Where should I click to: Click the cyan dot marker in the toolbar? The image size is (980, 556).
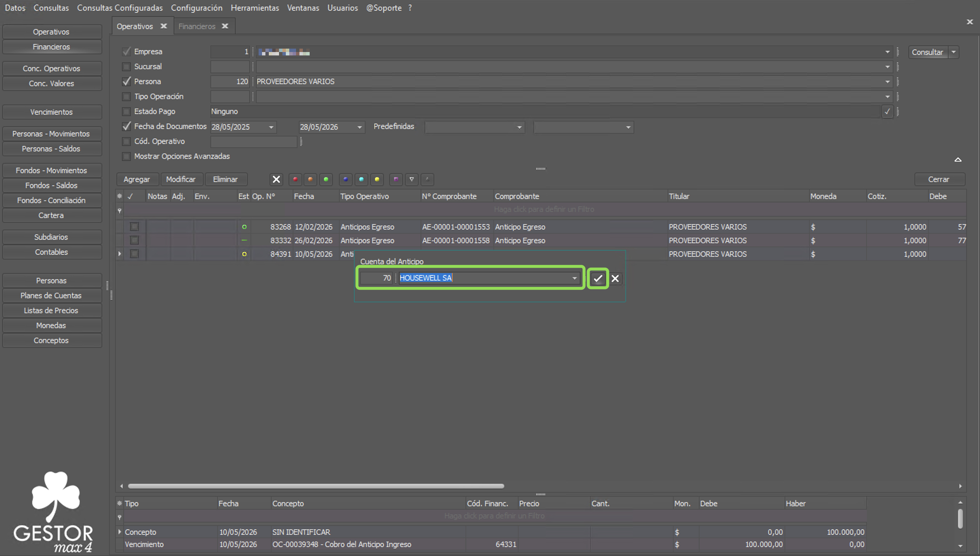coord(361,179)
